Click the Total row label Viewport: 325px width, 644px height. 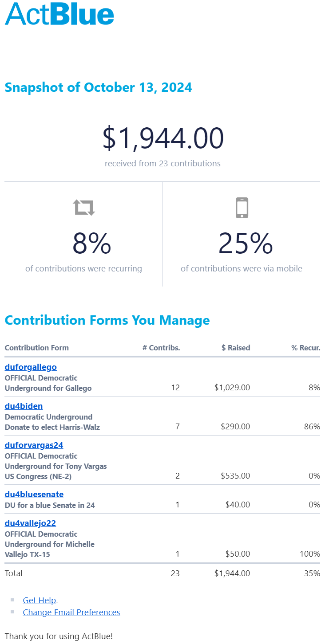(14, 573)
